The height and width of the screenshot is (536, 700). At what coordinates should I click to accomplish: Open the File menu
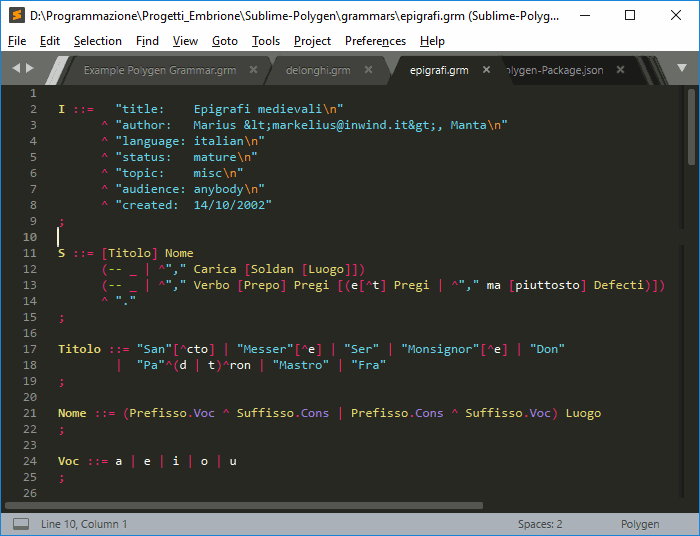pyautogui.click(x=17, y=41)
